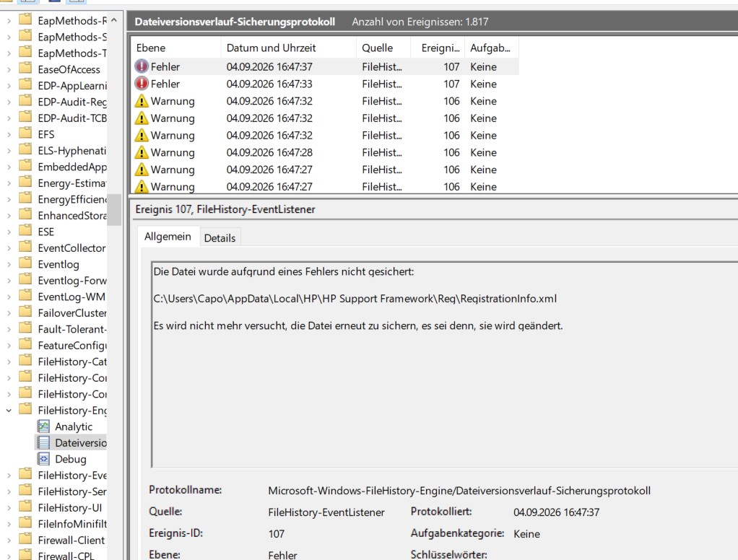Image resolution: width=738 pixels, height=560 pixels.
Task: Click the EFS folder icon
Action: (25, 134)
